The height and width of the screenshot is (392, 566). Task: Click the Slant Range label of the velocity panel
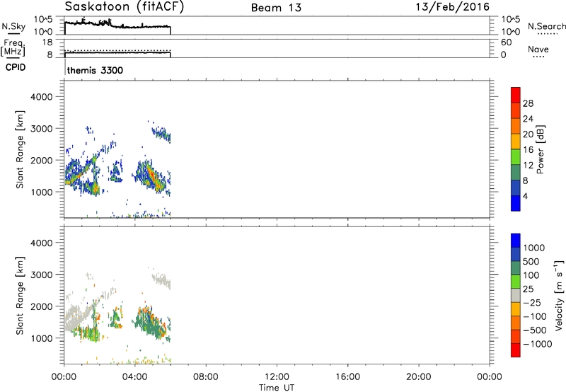click(20, 296)
